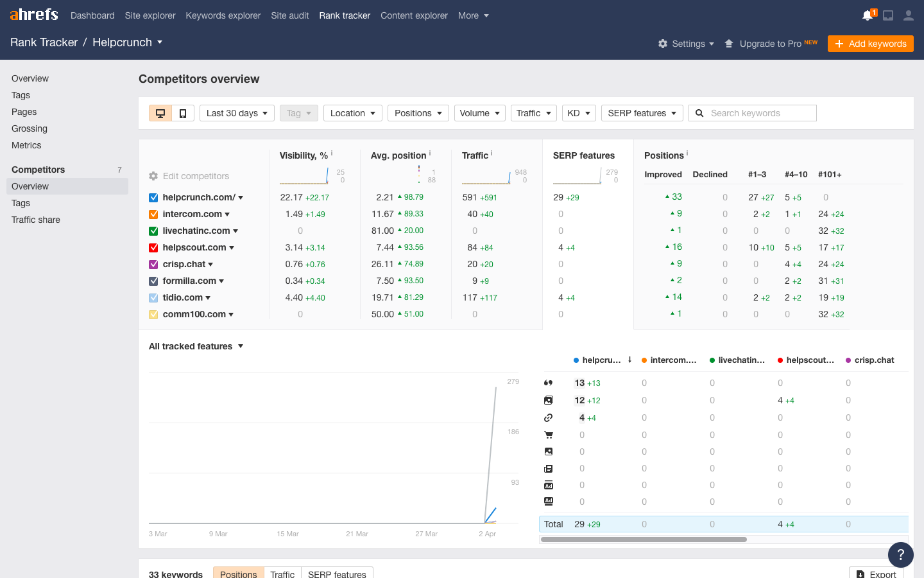Switch to desktop device view
This screenshot has width=924, height=578.
(160, 113)
